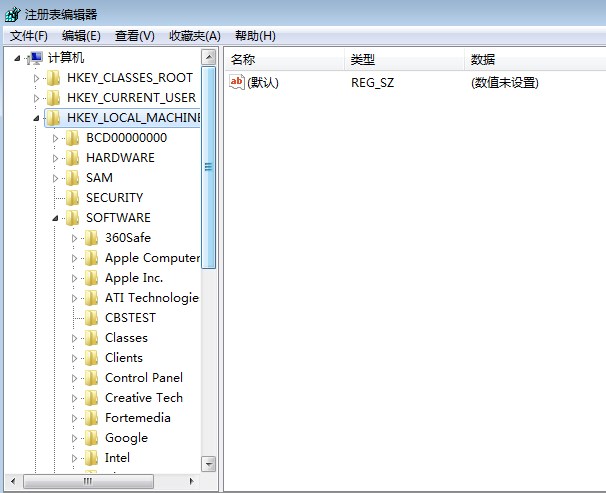Click the CBSTEST folder icon
606x493 pixels.
click(x=92, y=318)
